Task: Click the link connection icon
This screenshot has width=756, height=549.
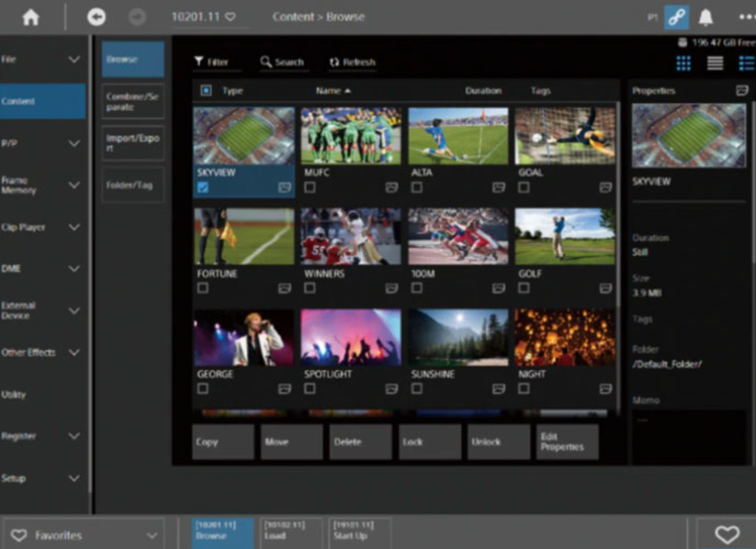Action: (x=677, y=18)
